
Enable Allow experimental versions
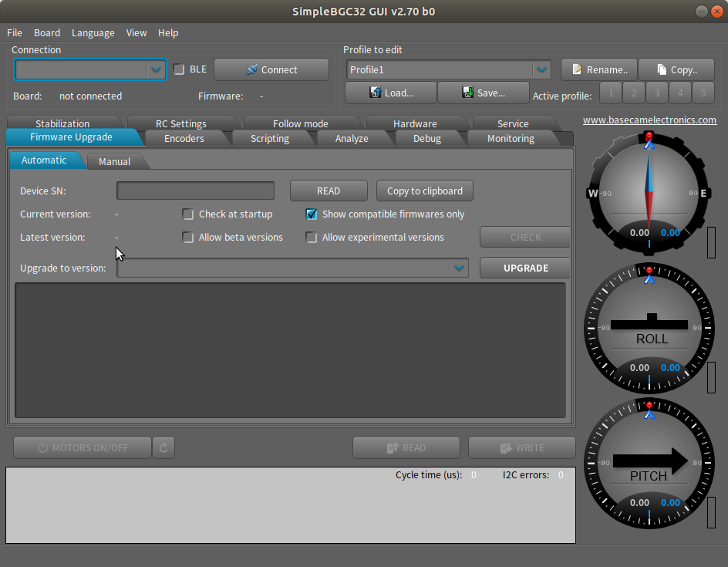[x=312, y=238]
